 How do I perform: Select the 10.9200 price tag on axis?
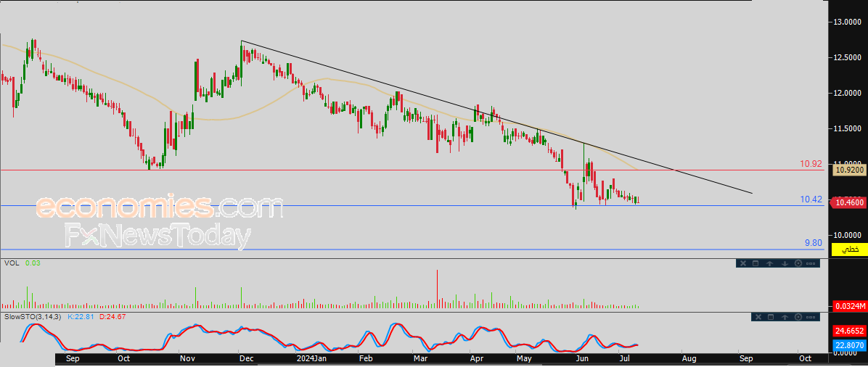848,170
